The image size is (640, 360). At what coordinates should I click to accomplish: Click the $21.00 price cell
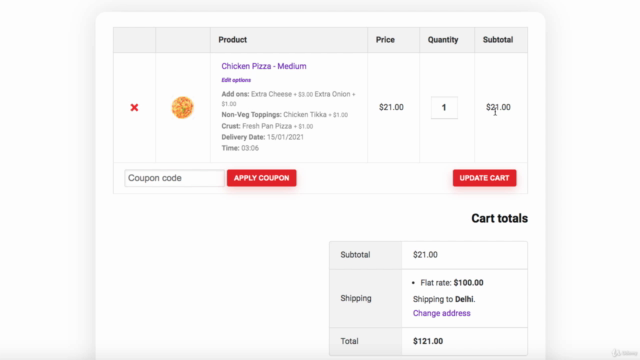pos(391,107)
